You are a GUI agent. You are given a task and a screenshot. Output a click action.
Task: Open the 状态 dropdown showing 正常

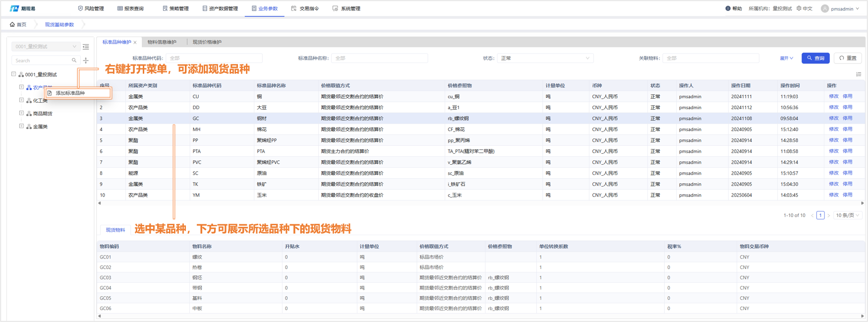pyautogui.click(x=544, y=58)
